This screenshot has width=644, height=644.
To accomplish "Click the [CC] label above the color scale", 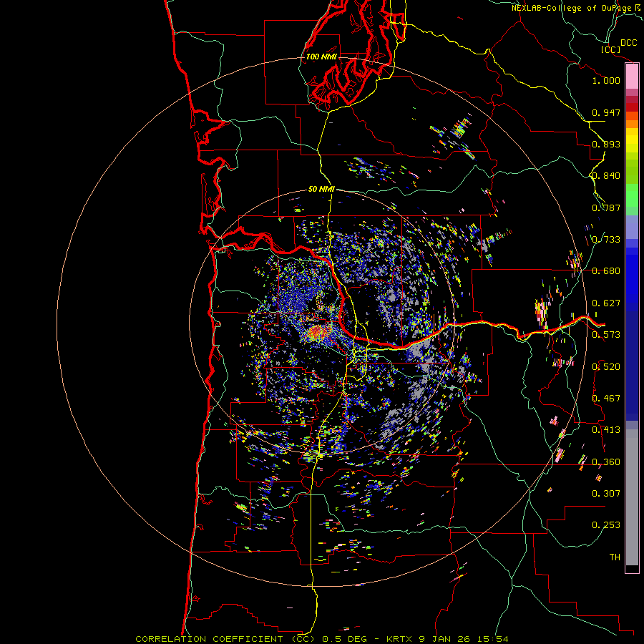I will pos(610,49).
